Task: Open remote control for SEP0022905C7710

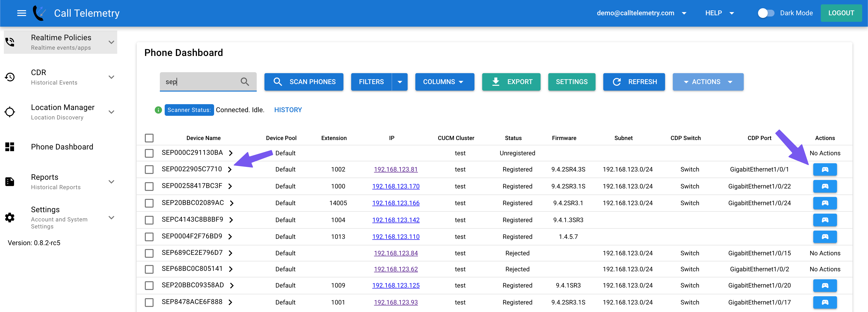Action: 825,170
